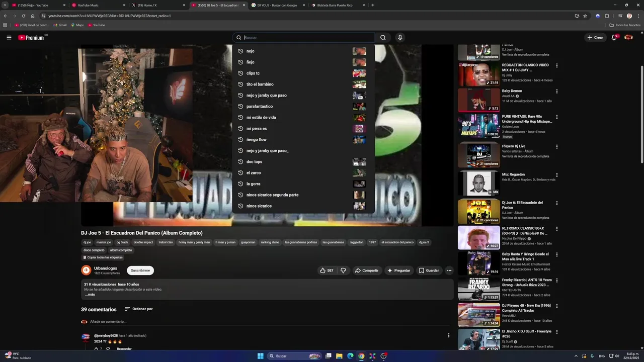Viewport: 644px width, 362px height.
Task: Open options for REGGAETON CLASICO VIDEO MIX
Action: pos(556,65)
